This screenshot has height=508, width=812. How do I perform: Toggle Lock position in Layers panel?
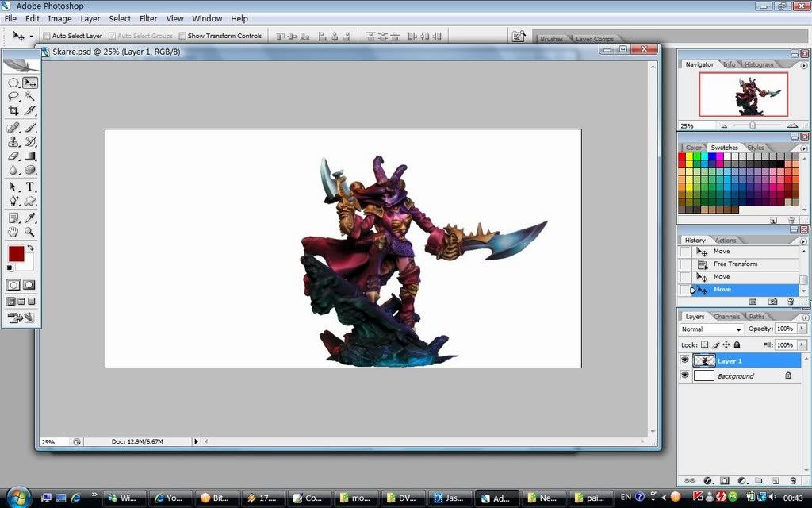[x=726, y=344]
